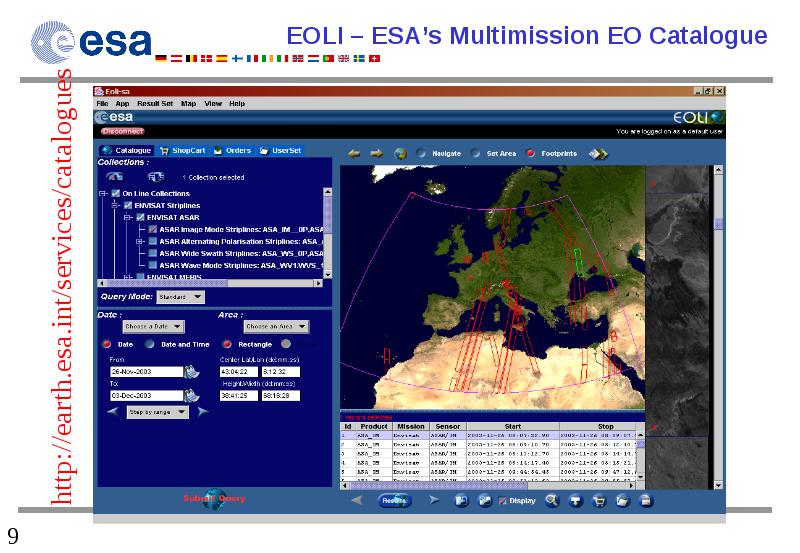This screenshot has width=800, height=553.
Task: Click the forward arrow above the map
Action: pyautogui.click(x=377, y=153)
